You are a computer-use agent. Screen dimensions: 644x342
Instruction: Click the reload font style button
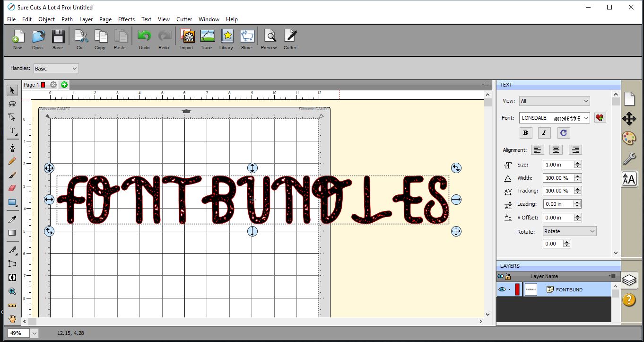563,133
